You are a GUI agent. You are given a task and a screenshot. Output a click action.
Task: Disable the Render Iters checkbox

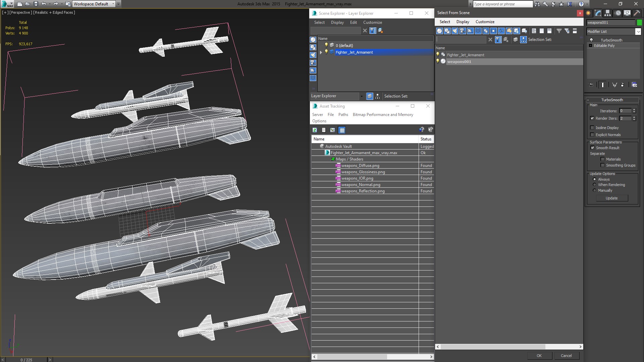(x=592, y=118)
